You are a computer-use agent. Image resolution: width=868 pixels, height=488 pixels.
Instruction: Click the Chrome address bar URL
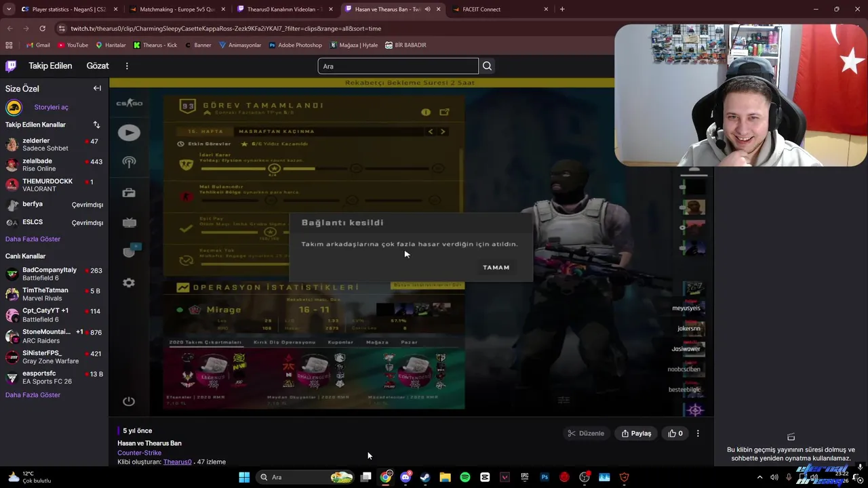226,28
